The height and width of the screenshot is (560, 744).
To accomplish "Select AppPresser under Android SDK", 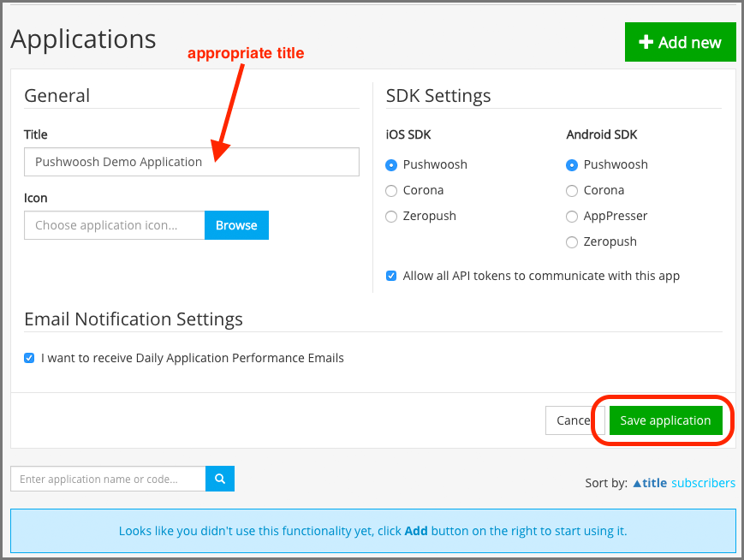I will pyautogui.click(x=572, y=217).
